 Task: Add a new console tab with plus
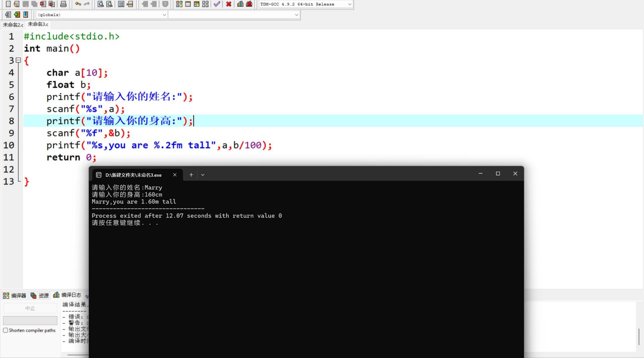pos(191,175)
